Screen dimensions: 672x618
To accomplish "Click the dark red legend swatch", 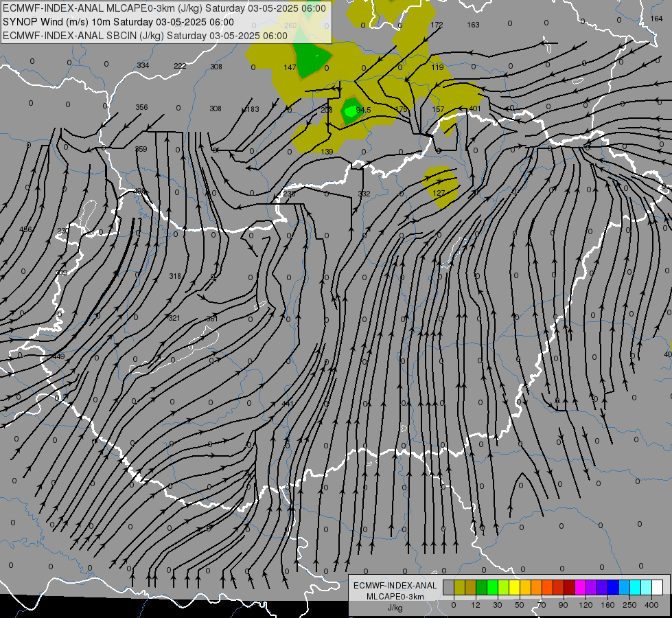I will tap(570, 587).
